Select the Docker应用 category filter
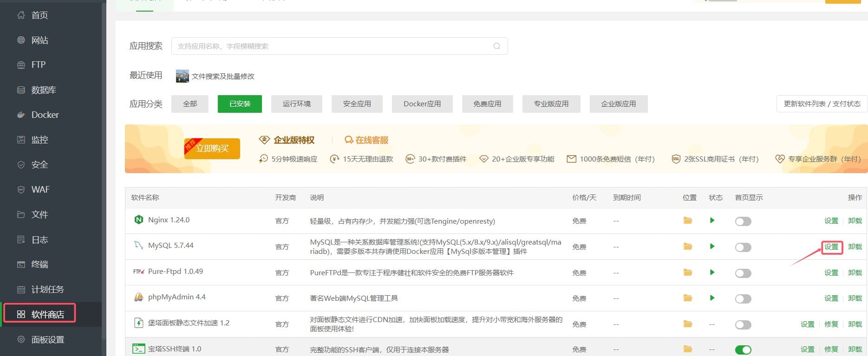 pyautogui.click(x=422, y=104)
